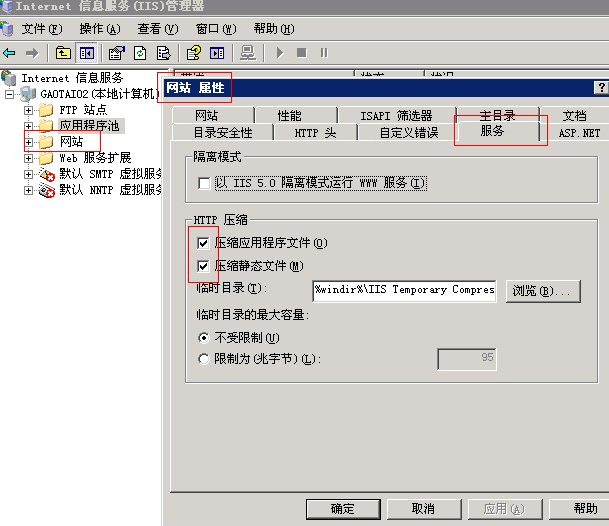Collapse the GAOTAI02 local computer node
609x526 pixels.
tap(10, 94)
